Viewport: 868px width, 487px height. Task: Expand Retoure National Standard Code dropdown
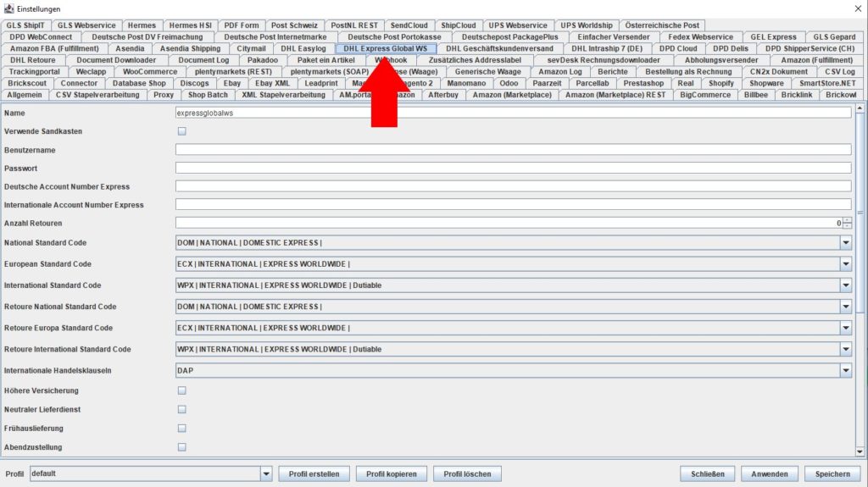845,307
